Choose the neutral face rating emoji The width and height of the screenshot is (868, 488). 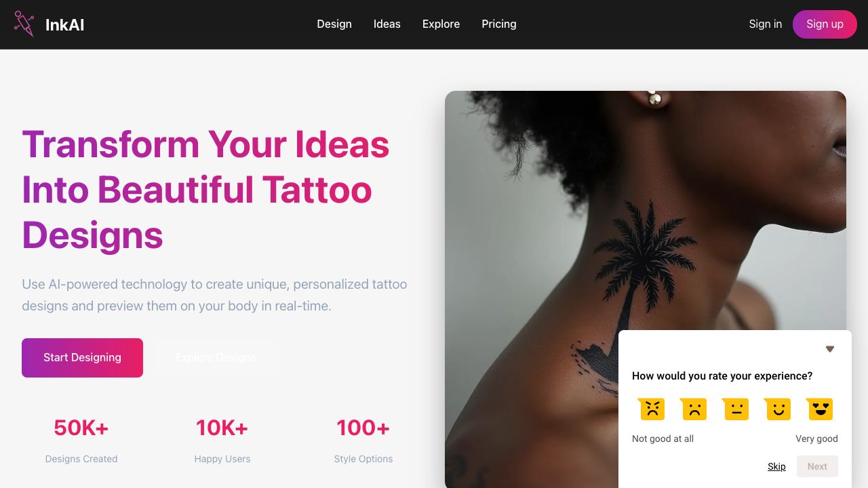click(x=736, y=409)
